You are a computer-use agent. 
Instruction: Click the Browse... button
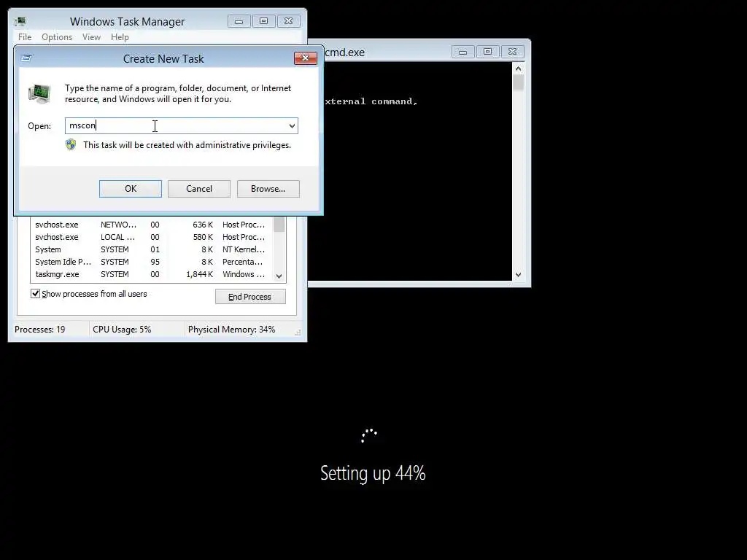[x=268, y=189]
